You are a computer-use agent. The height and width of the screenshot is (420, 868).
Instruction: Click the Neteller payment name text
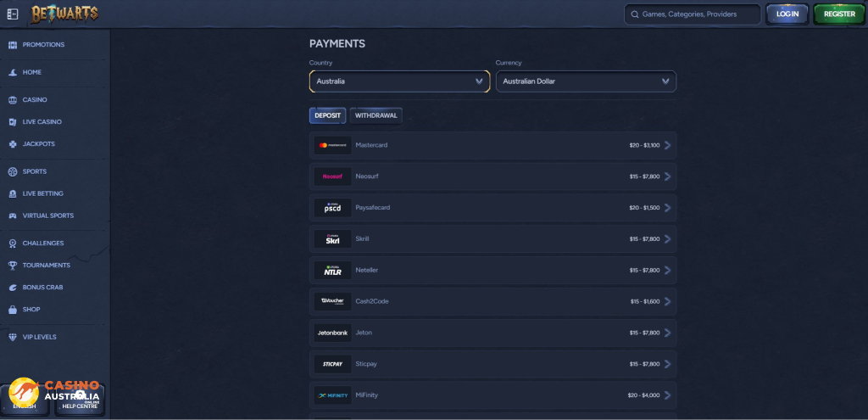(367, 271)
